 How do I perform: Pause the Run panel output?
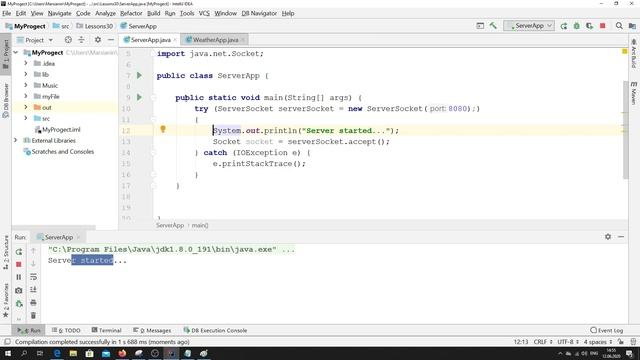point(19,277)
